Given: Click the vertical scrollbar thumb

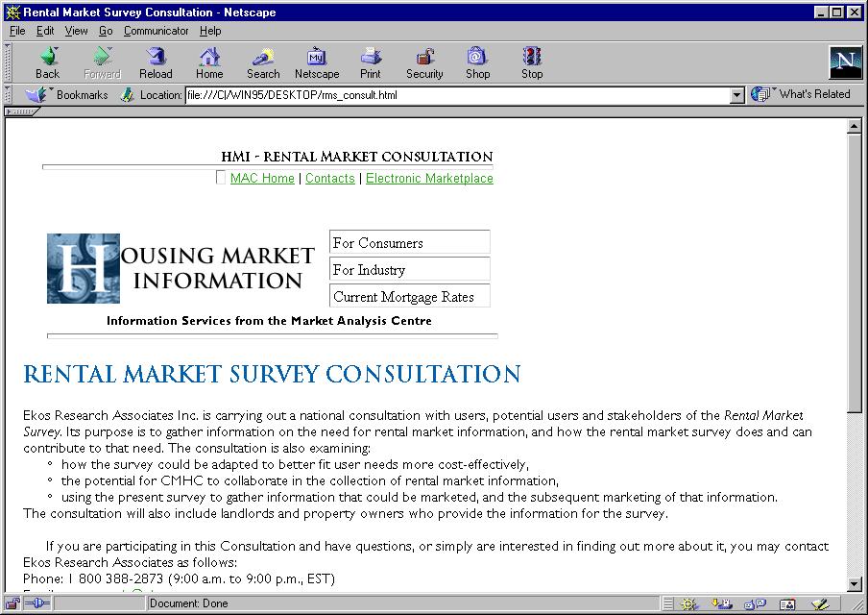Looking at the screenshot, I should click(x=855, y=273).
